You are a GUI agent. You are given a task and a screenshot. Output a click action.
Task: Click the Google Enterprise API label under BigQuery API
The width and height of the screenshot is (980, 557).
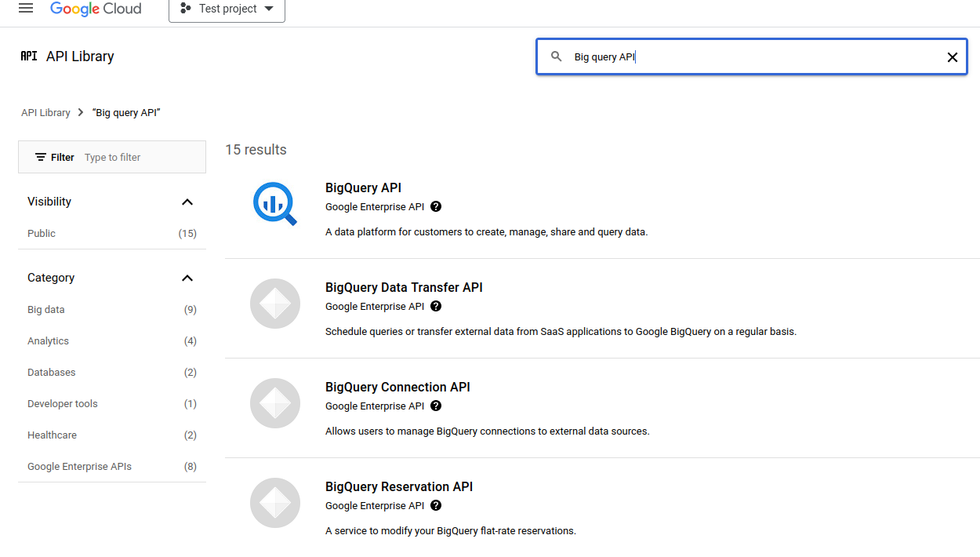[375, 207]
